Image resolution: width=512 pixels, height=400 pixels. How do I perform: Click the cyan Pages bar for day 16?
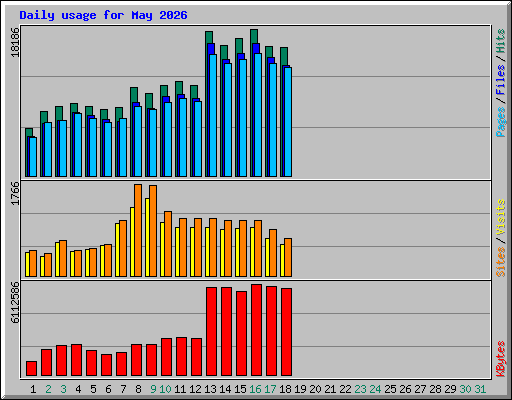click(x=258, y=115)
